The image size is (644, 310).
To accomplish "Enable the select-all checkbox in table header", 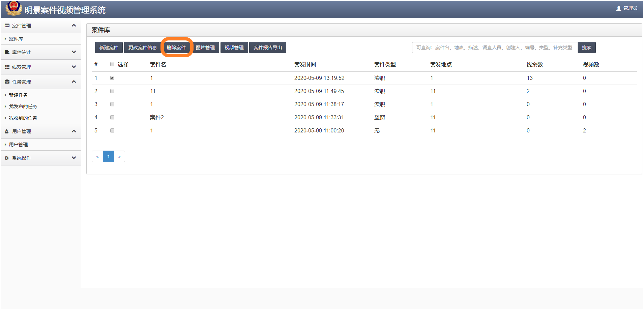I will [112, 64].
